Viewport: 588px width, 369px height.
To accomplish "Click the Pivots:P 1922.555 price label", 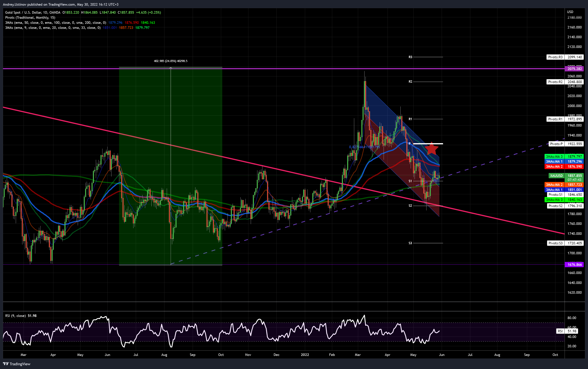I will click(566, 144).
